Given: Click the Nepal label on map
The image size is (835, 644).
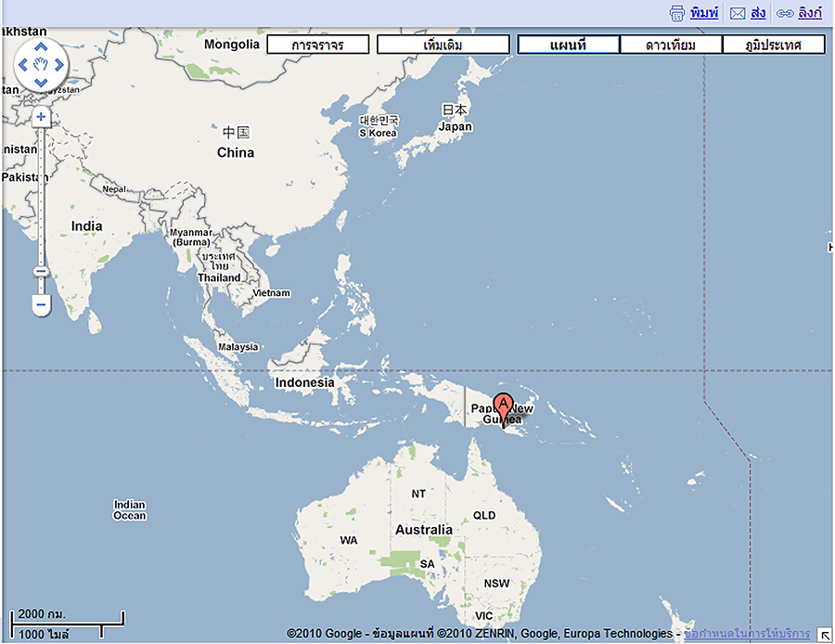Looking at the screenshot, I should point(114,189).
